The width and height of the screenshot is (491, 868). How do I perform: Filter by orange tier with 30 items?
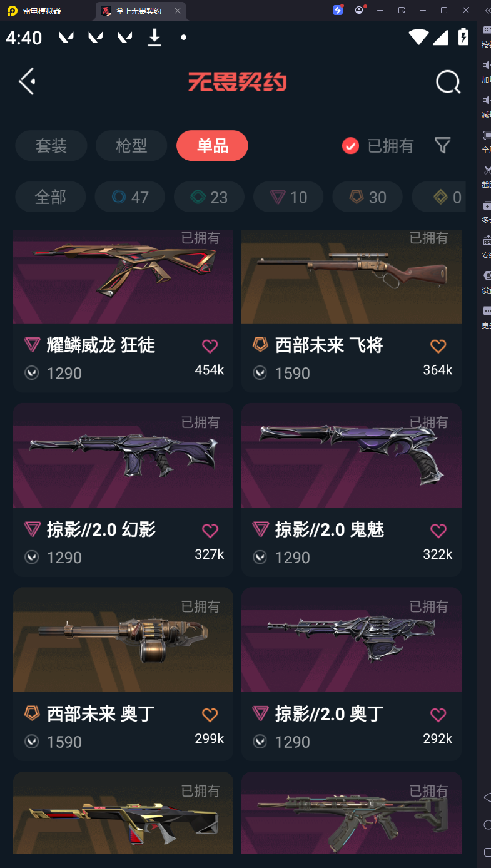[x=368, y=197]
